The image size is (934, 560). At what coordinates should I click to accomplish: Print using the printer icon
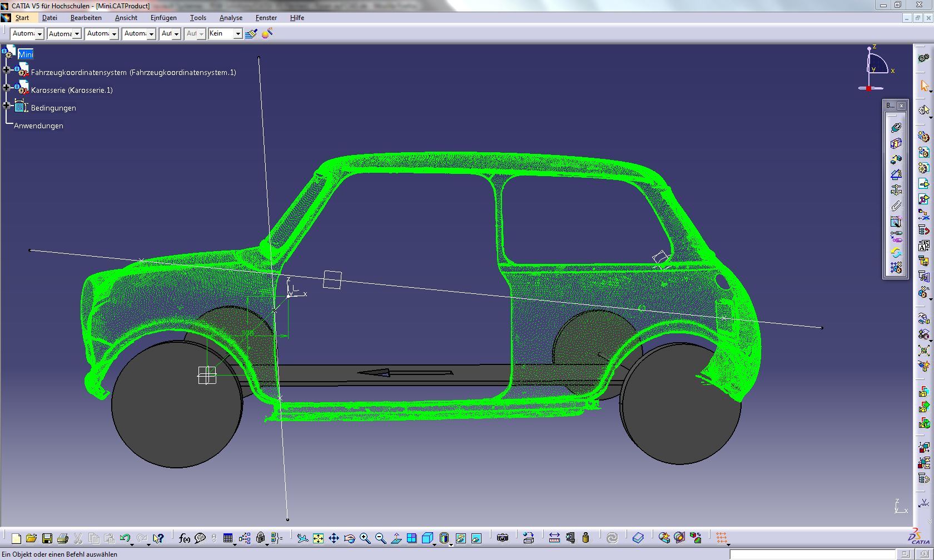point(62,538)
